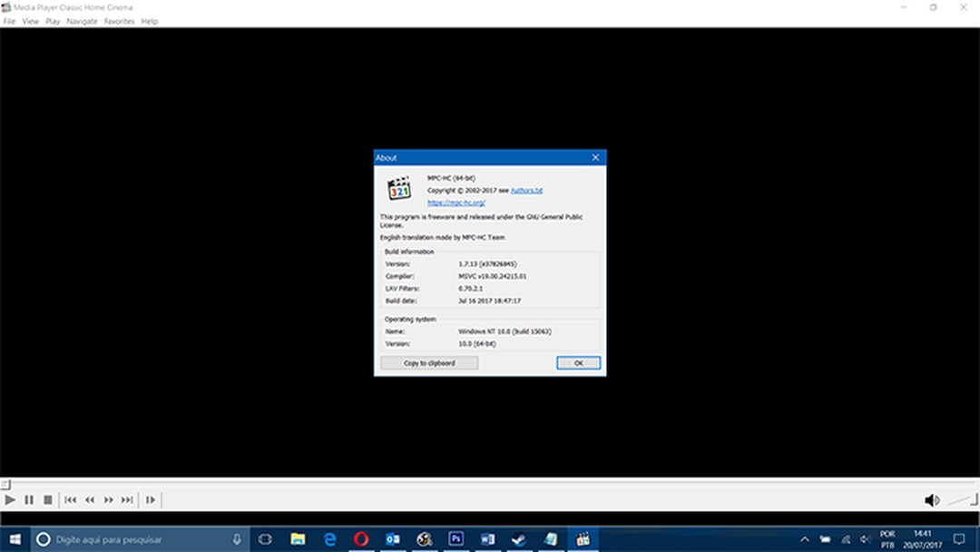Click the Authors.txt link
This screenshot has height=552, width=980.
[526, 191]
